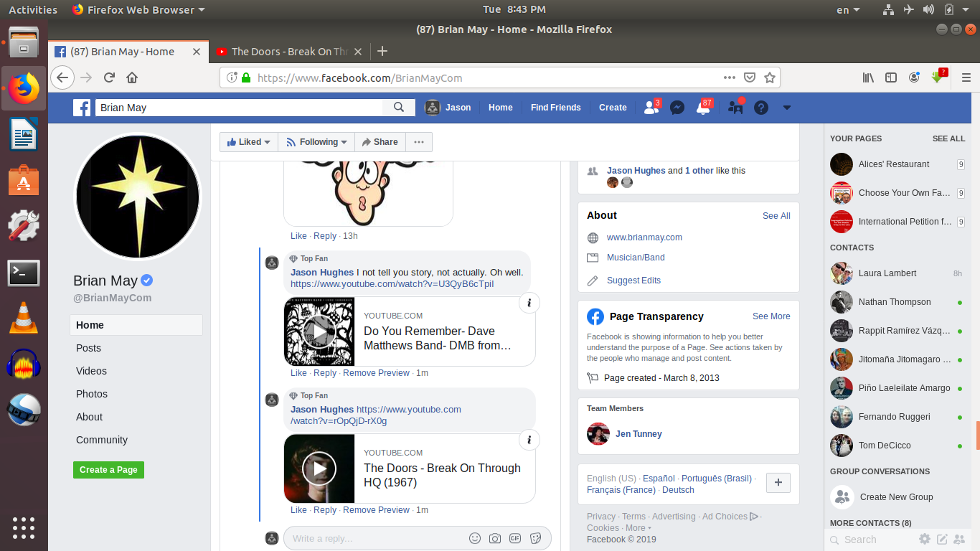Screen dimensions: 980x551
Task: Select Videos in page sidebar
Action: 91,371
